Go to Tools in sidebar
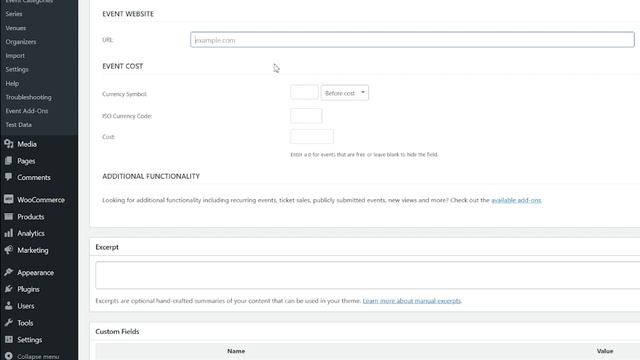Viewport: 640px width, 360px height. (25, 323)
